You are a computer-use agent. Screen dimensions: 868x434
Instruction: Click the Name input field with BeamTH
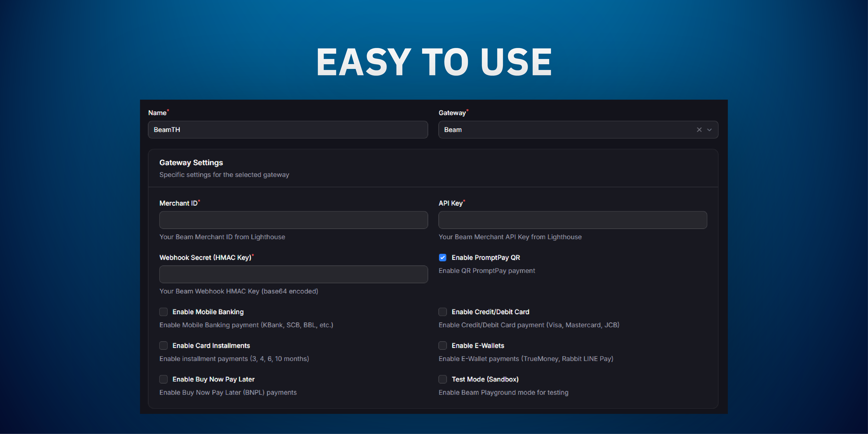click(x=288, y=130)
